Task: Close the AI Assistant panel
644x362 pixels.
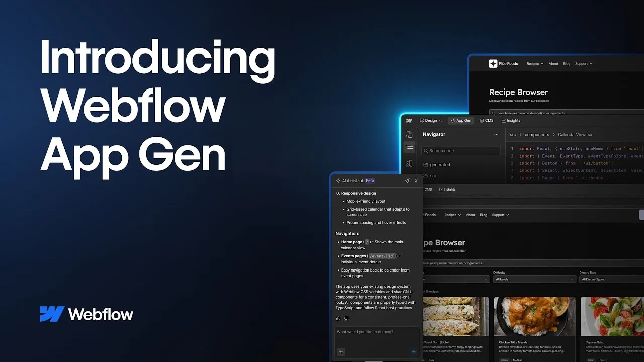Action: (x=416, y=180)
